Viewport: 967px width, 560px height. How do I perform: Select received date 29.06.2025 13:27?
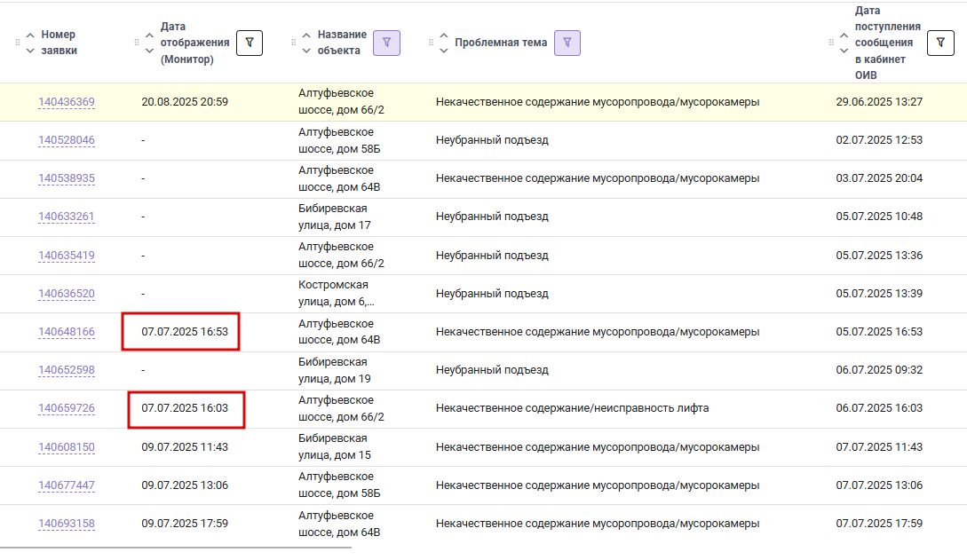click(879, 102)
